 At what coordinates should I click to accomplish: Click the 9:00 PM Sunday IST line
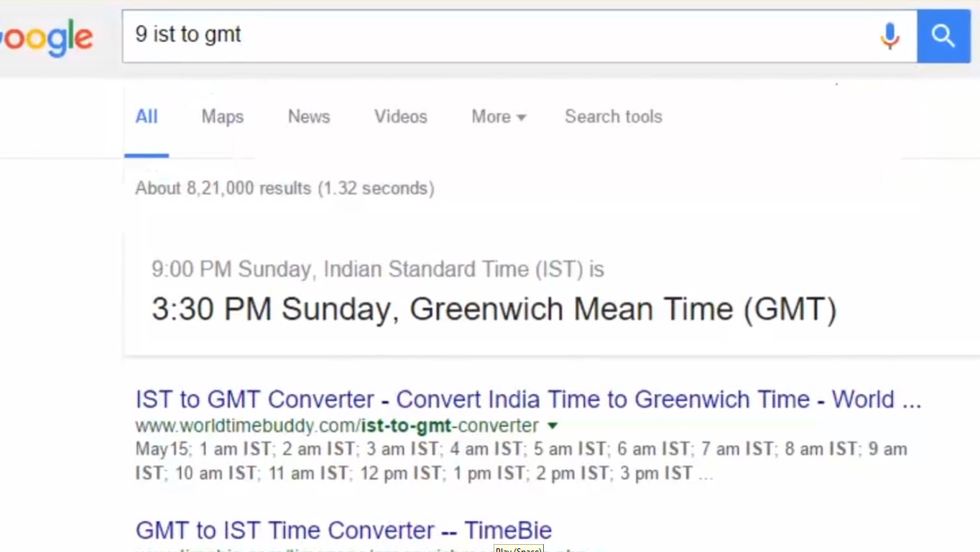[x=377, y=270]
